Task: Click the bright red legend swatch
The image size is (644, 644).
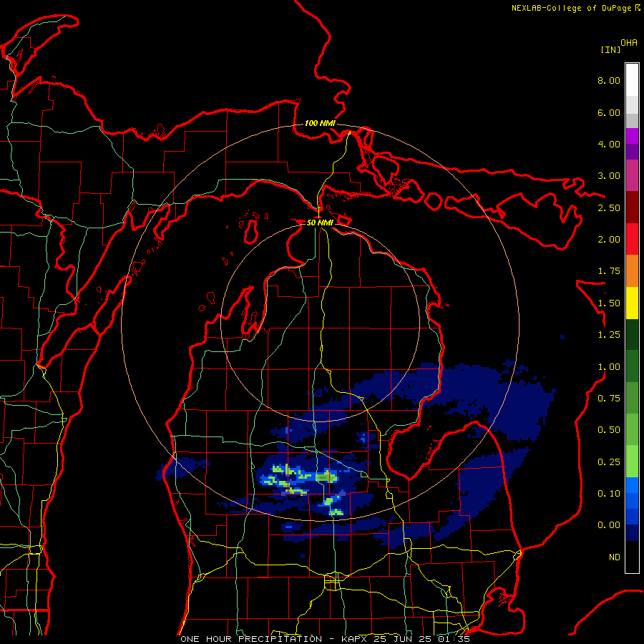Action: (632, 239)
